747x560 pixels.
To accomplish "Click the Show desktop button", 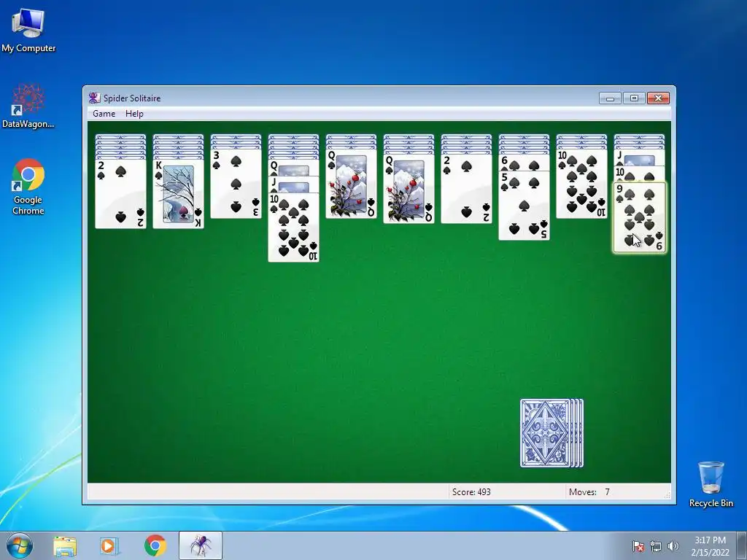I will [x=742, y=545].
